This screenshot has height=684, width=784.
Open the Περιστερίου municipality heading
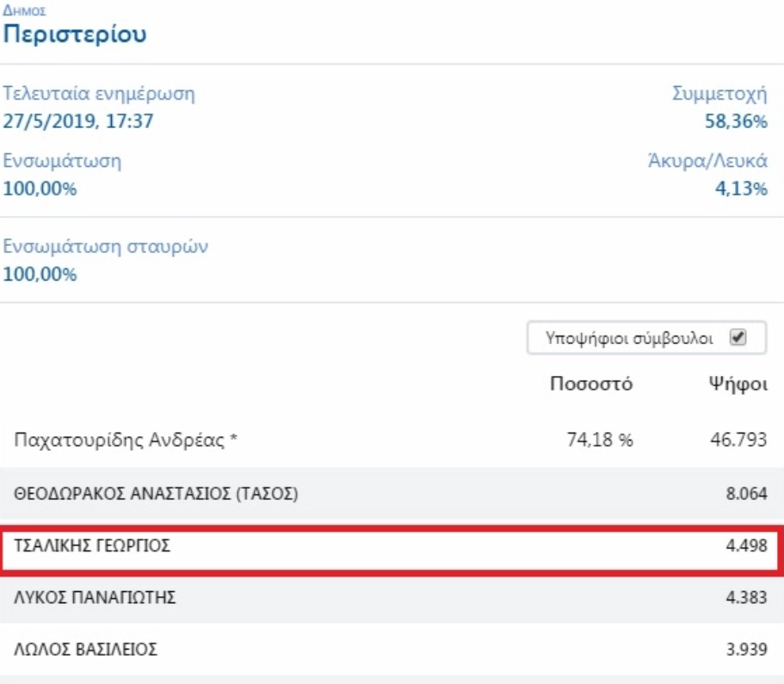click(x=75, y=34)
